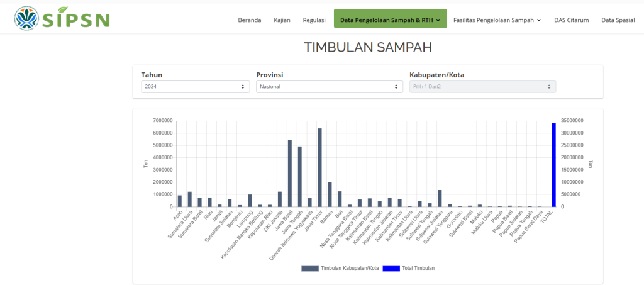Click the Jawa Barat bar
644x285 pixels.
pyautogui.click(x=290, y=173)
